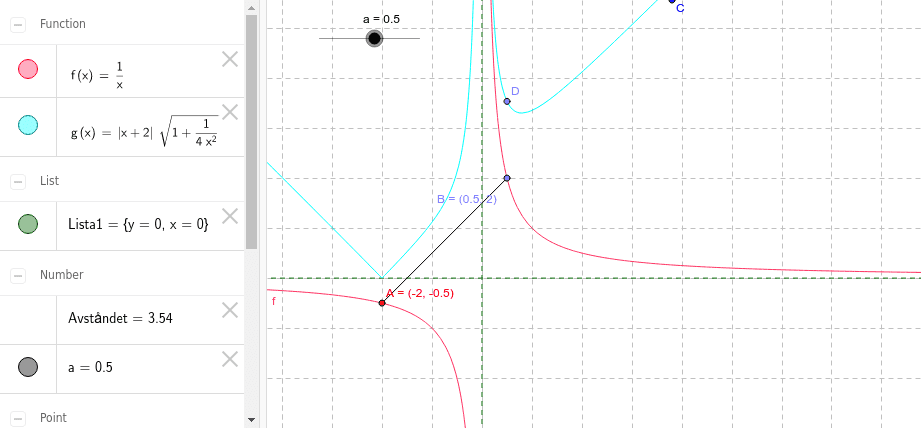Click the Point section heading

(x=54, y=418)
